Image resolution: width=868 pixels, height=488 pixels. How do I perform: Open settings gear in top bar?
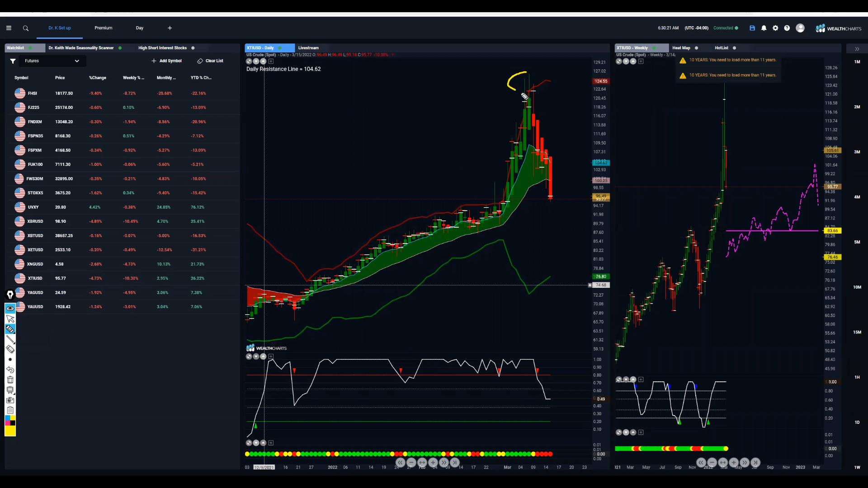[775, 28]
